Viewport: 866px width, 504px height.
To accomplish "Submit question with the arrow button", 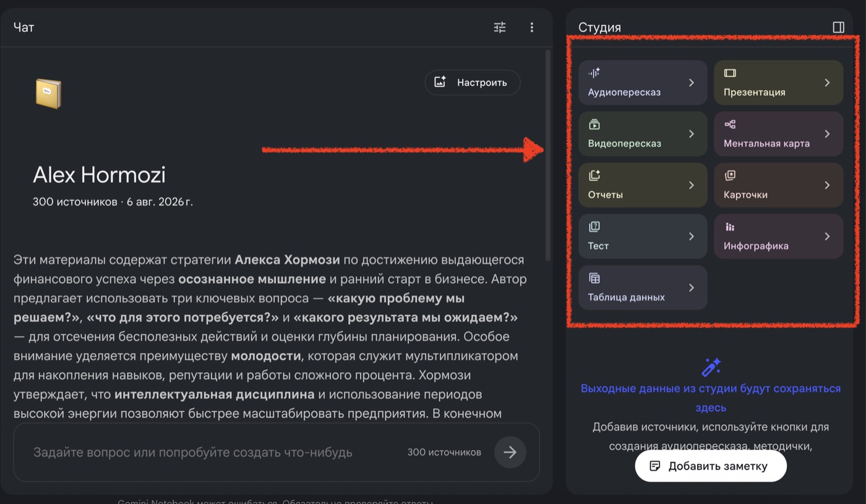I will [x=510, y=452].
